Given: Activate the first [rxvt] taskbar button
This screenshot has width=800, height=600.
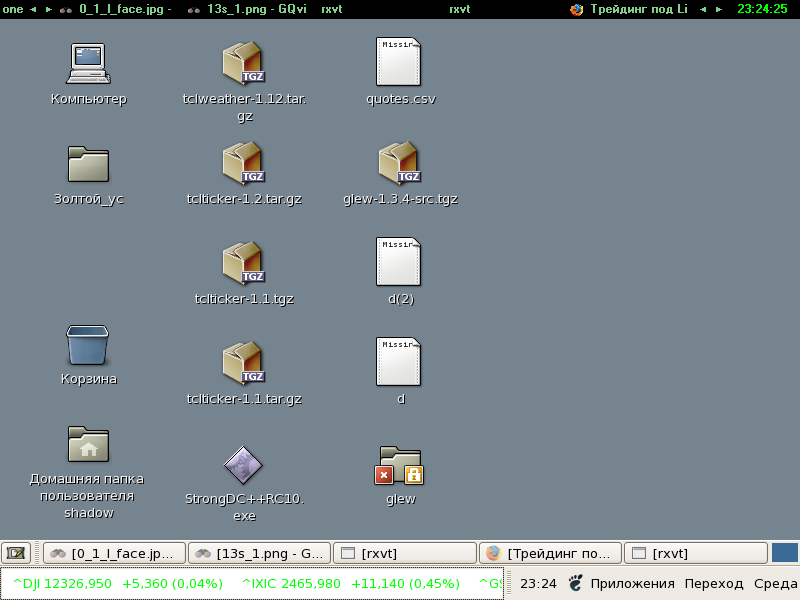Looking at the screenshot, I should click(x=405, y=553).
